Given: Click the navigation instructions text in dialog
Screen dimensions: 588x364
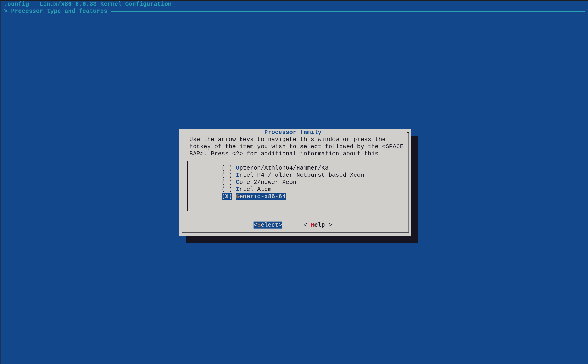Looking at the screenshot, I should pyautogui.click(x=296, y=146).
